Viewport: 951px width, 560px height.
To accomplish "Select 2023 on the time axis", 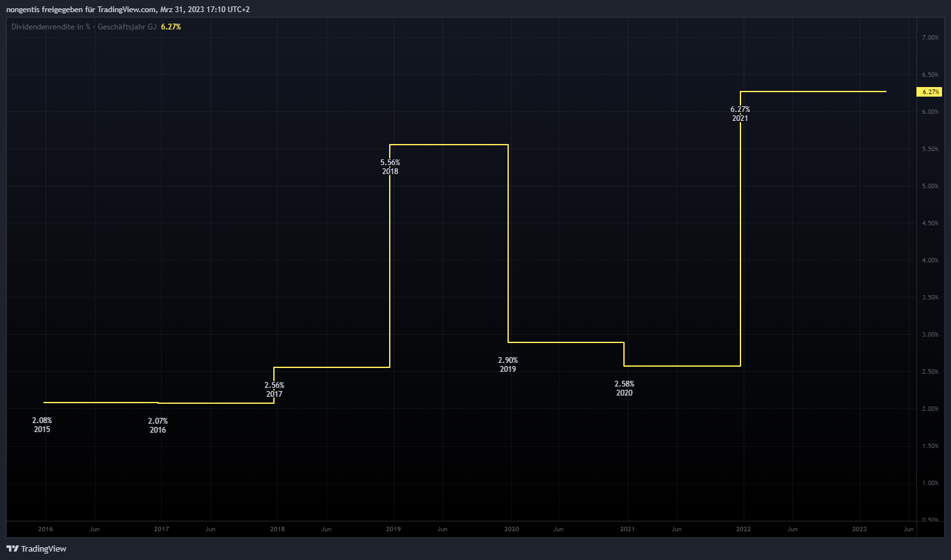I will [859, 529].
